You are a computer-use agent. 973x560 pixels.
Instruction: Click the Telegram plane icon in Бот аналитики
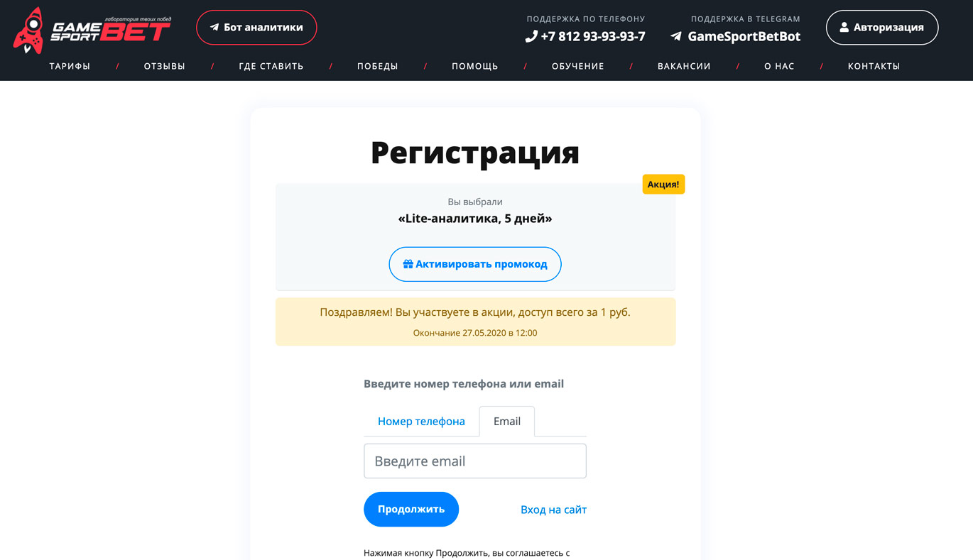[x=214, y=28]
